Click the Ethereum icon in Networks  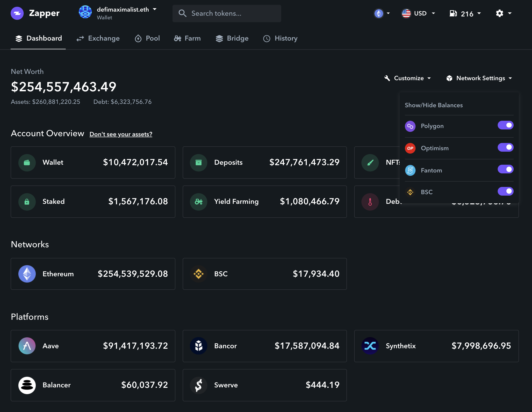click(x=27, y=274)
